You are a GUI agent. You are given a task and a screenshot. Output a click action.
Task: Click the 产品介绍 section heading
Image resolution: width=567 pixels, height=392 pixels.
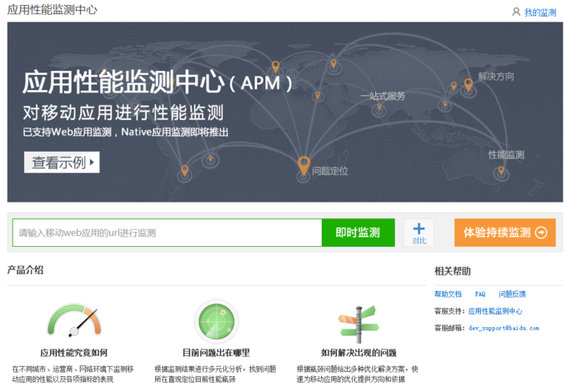[x=25, y=270]
